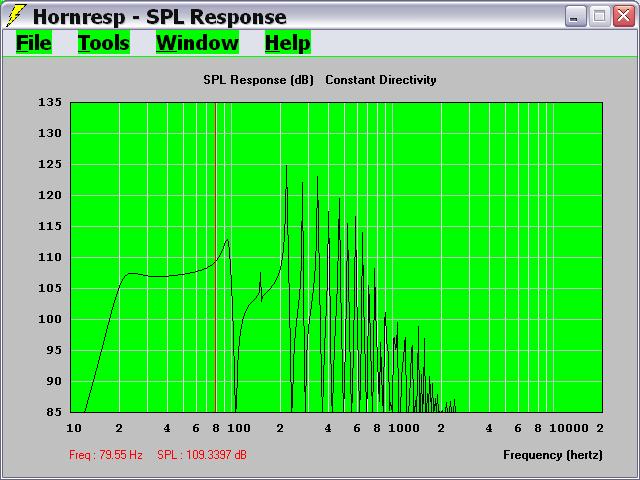The image size is (640, 480).
Task: Open the Tools menu
Action: click(x=104, y=42)
